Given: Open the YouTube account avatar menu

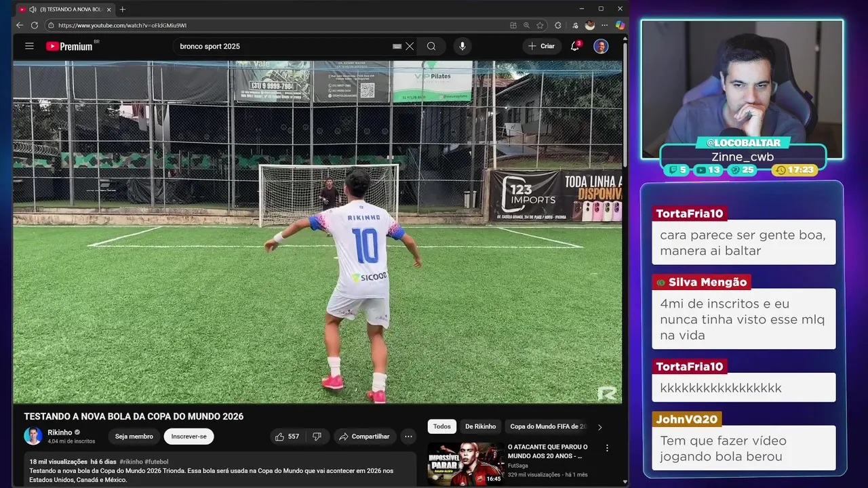Looking at the screenshot, I should point(601,46).
